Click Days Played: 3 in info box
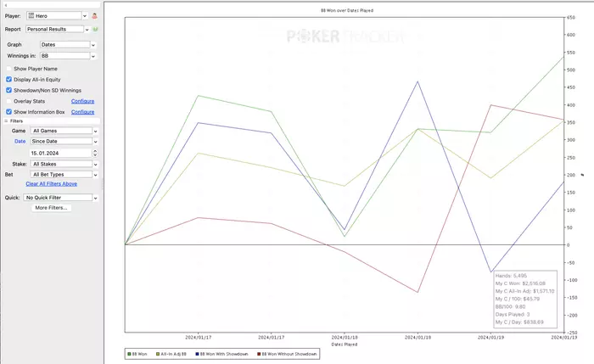 [x=513, y=315]
